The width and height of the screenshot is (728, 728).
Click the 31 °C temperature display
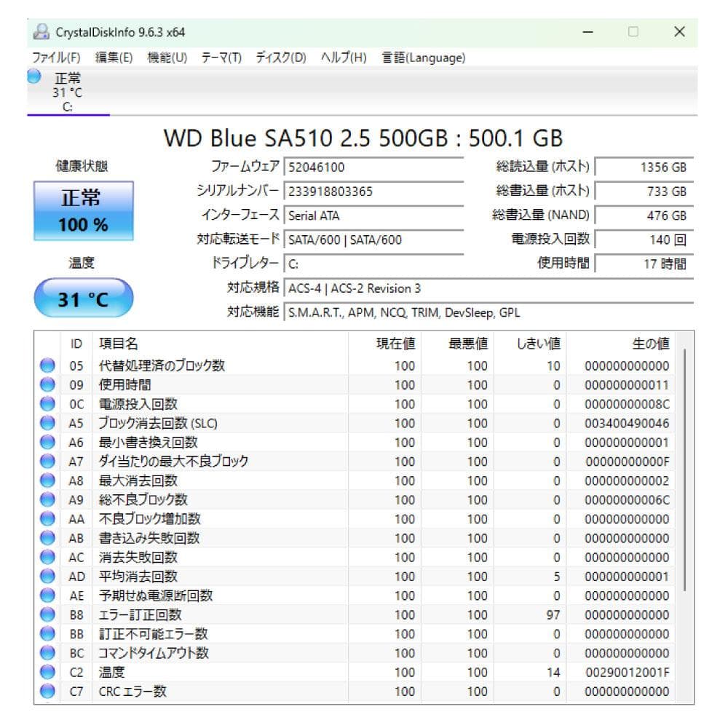pyautogui.click(x=82, y=298)
